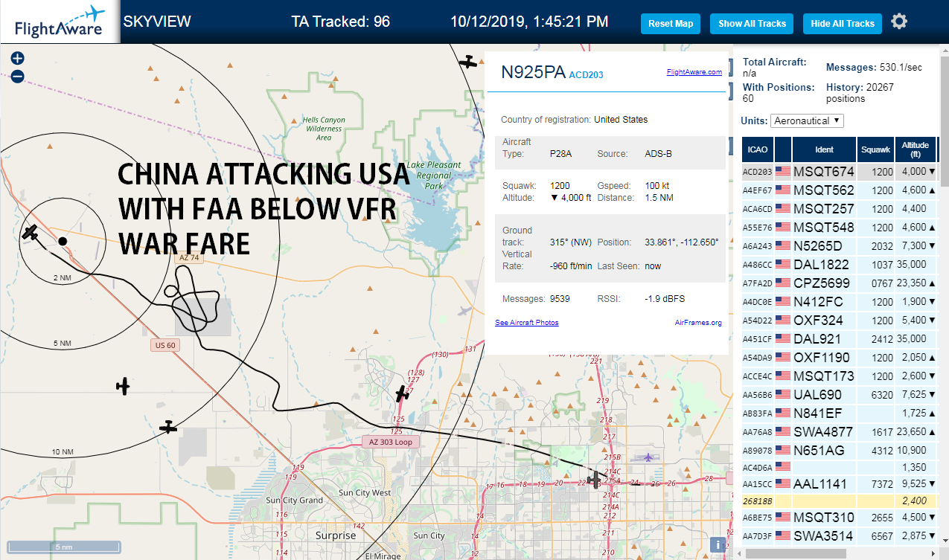
Task: Click the FlightAware logo
Action: pos(60,22)
